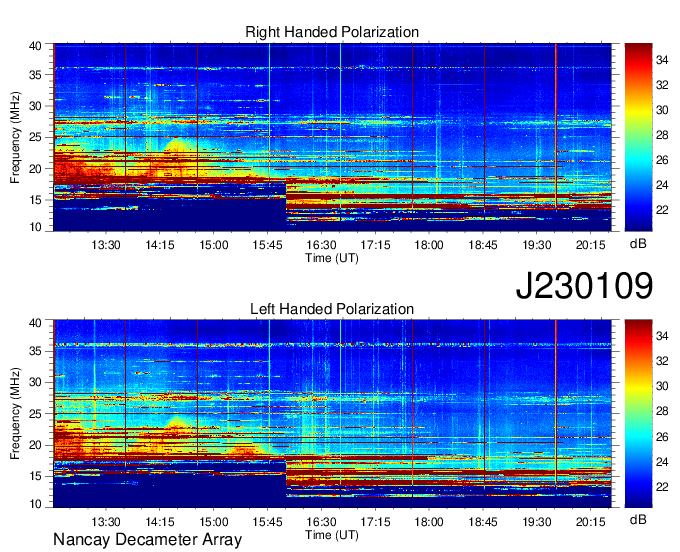Select the 18:45 time tick in the top plot
This screenshot has width=680, height=552.
483,245
